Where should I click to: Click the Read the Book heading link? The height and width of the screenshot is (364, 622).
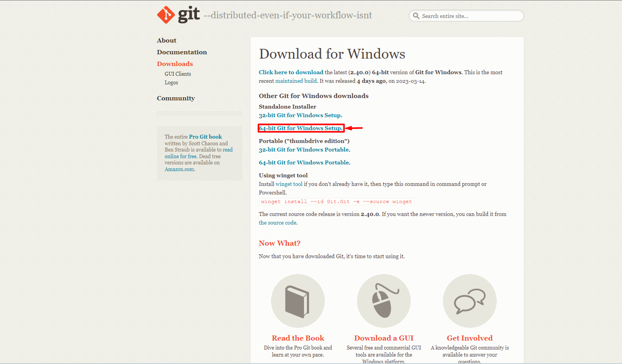[298, 338]
